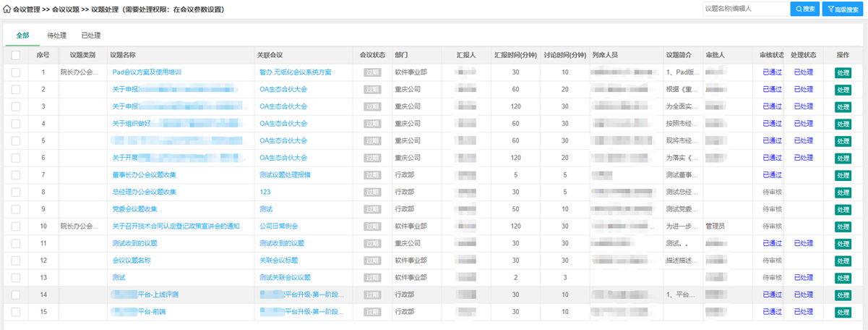
Task: Click 过期 badge in row 14
Action: tap(372, 295)
